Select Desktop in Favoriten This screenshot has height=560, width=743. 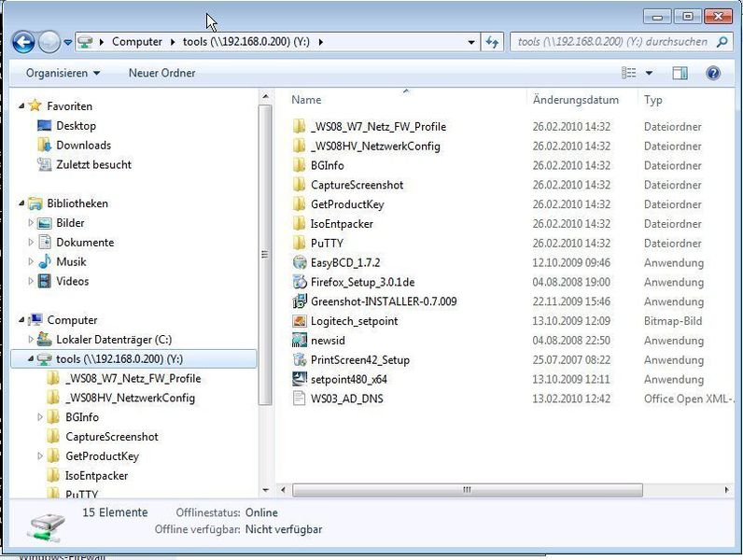tap(76, 126)
